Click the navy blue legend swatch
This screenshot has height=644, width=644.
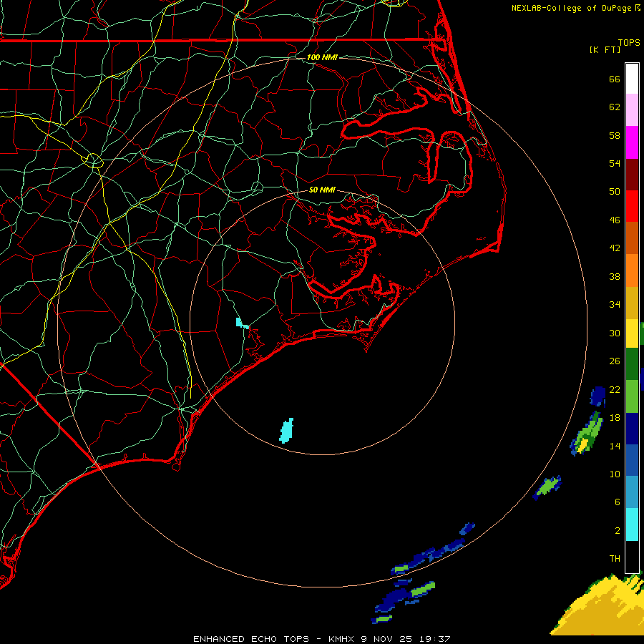click(x=632, y=429)
